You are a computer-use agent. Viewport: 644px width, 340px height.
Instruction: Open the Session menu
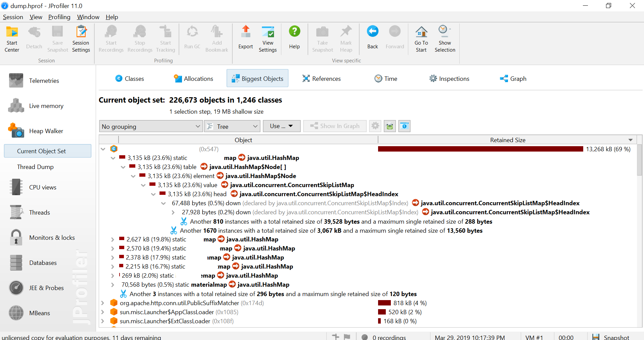click(13, 17)
